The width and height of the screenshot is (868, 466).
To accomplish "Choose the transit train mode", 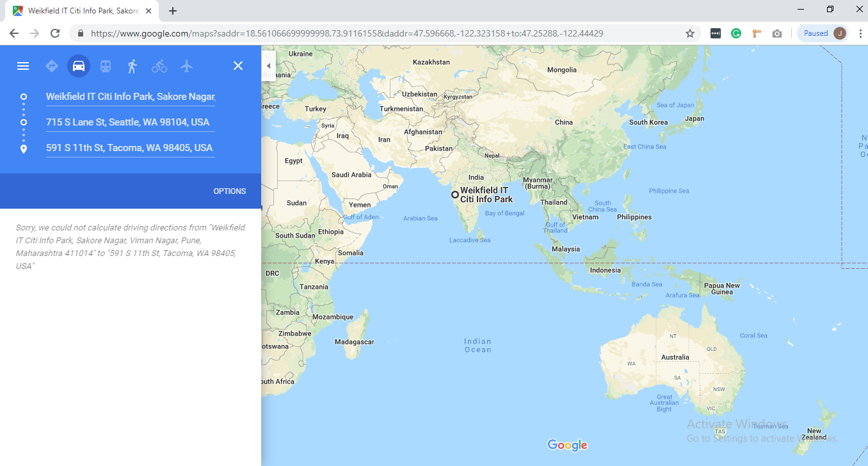I will tap(106, 66).
